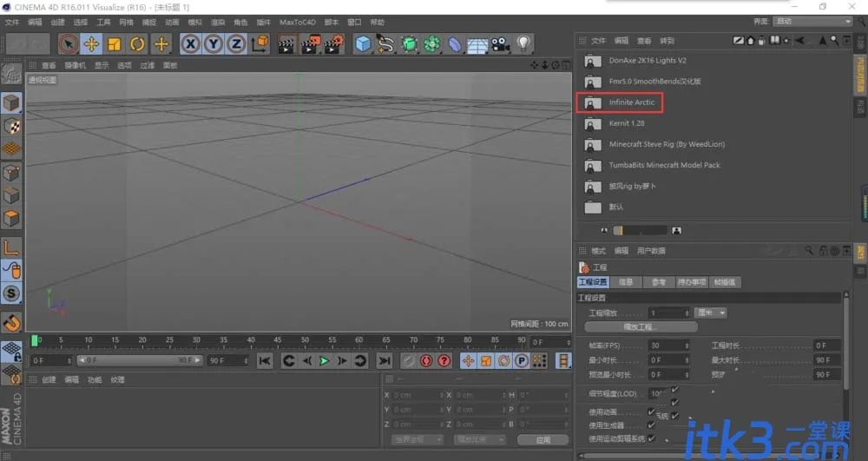
Task: Open the middle dropdown below coordinate fields
Action: click(x=479, y=439)
